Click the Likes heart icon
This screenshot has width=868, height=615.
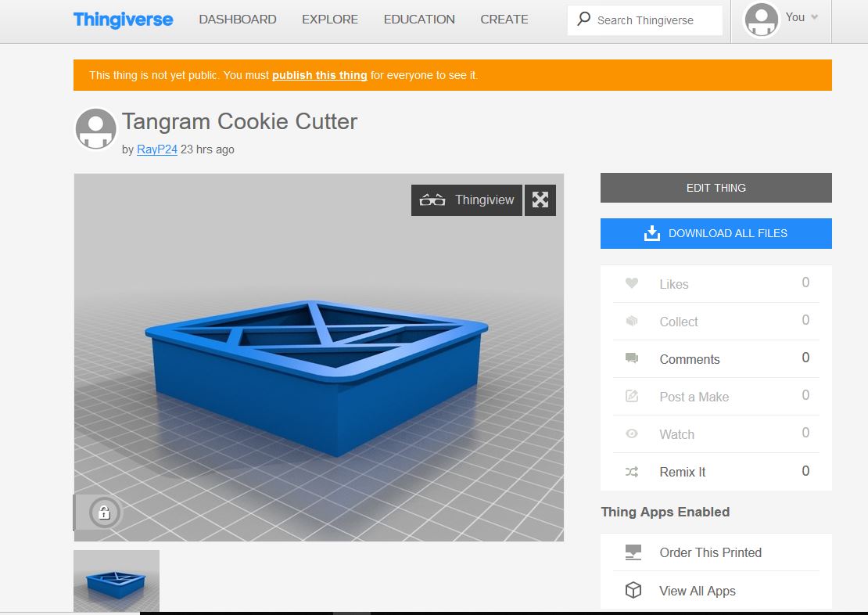pyautogui.click(x=632, y=283)
